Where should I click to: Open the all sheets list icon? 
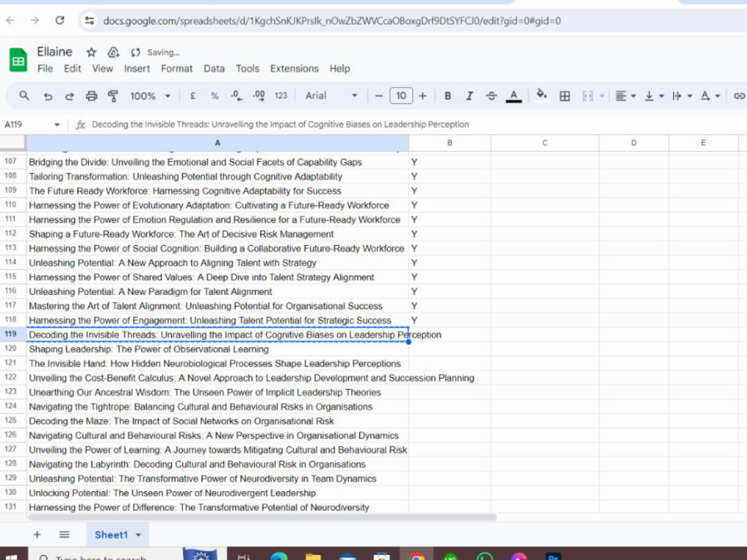[64, 535]
